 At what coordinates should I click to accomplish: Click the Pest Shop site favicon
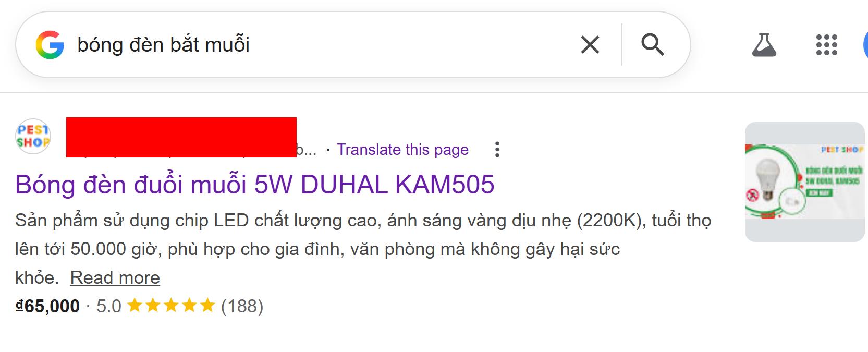pos(33,136)
